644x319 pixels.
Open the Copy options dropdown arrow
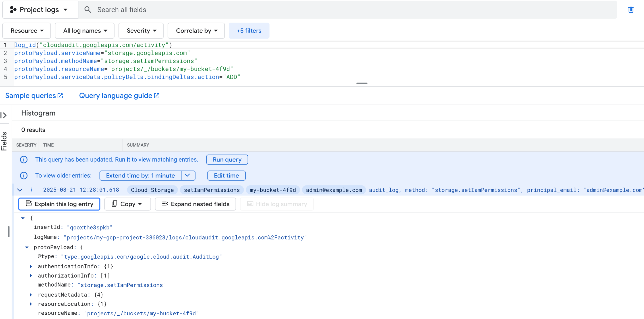coord(140,204)
